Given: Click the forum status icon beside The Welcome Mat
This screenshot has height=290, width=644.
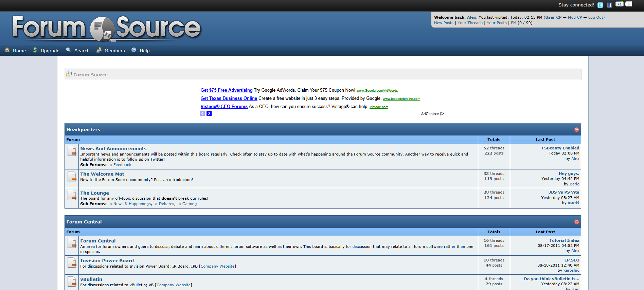Looking at the screenshot, I should click(x=72, y=176).
